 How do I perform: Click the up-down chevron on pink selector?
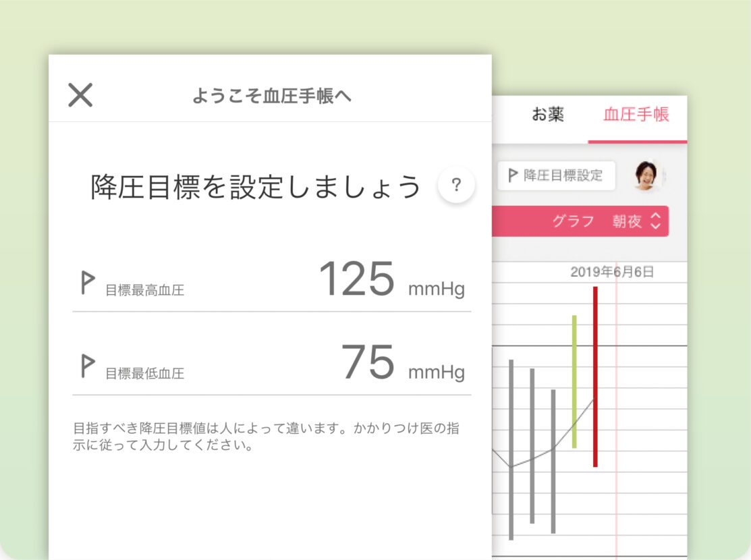(x=655, y=221)
